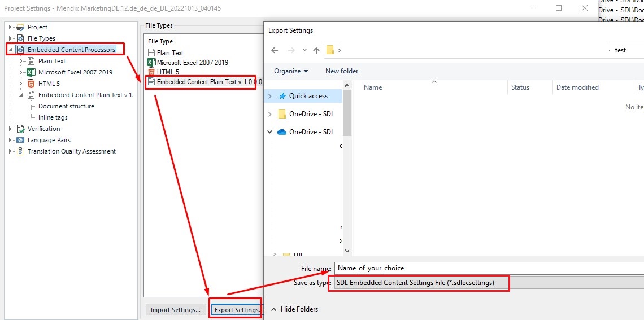Click the Import Settings button
The width and height of the screenshot is (644, 320).
(x=176, y=310)
